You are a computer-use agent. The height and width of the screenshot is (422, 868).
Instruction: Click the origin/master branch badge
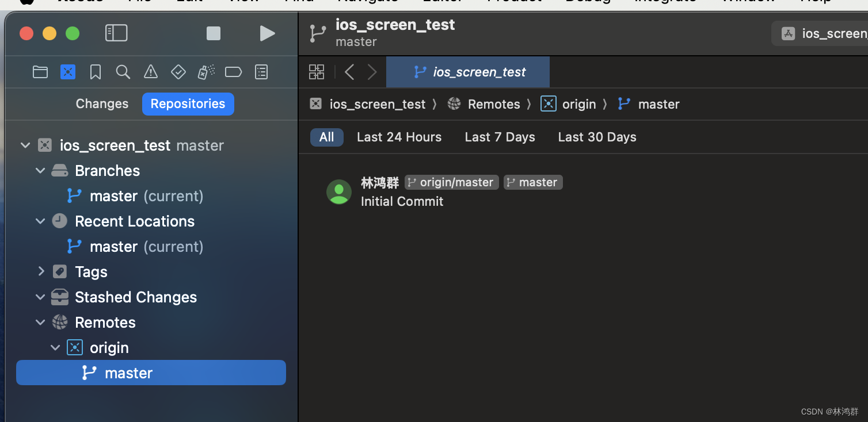(x=452, y=182)
